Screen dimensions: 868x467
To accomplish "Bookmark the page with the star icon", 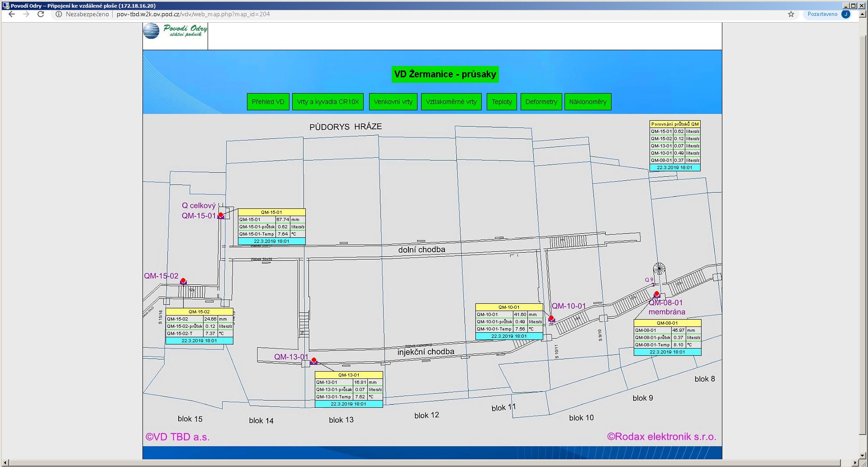I will click(x=791, y=14).
